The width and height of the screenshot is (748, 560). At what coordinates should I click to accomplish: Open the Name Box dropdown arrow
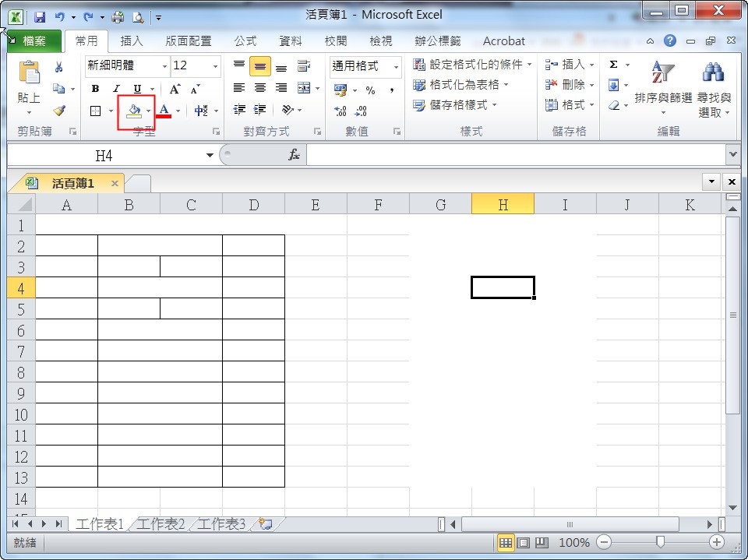(210, 156)
